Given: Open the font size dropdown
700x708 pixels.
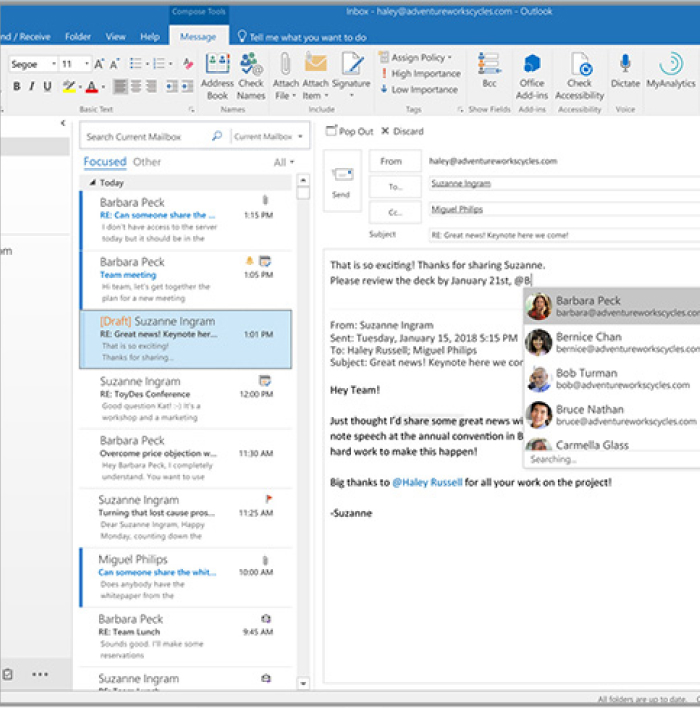Looking at the screenshot, I should click(x=87, y=64).
